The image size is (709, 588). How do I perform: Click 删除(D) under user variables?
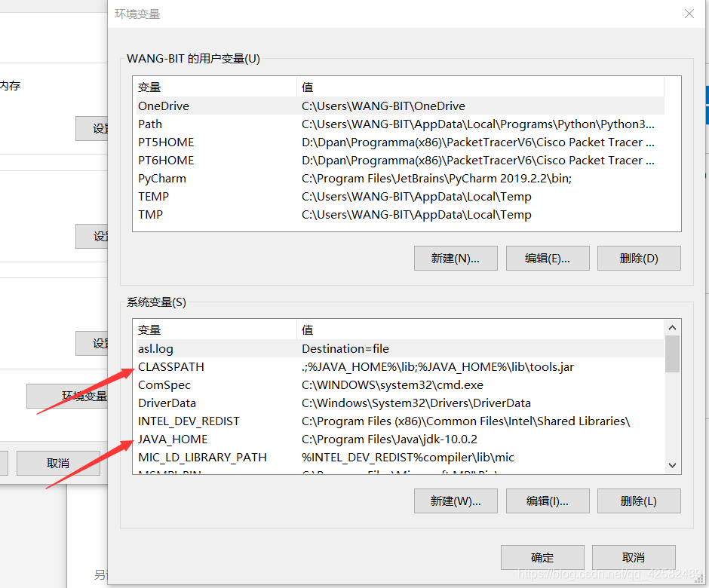tap(639, 258)
